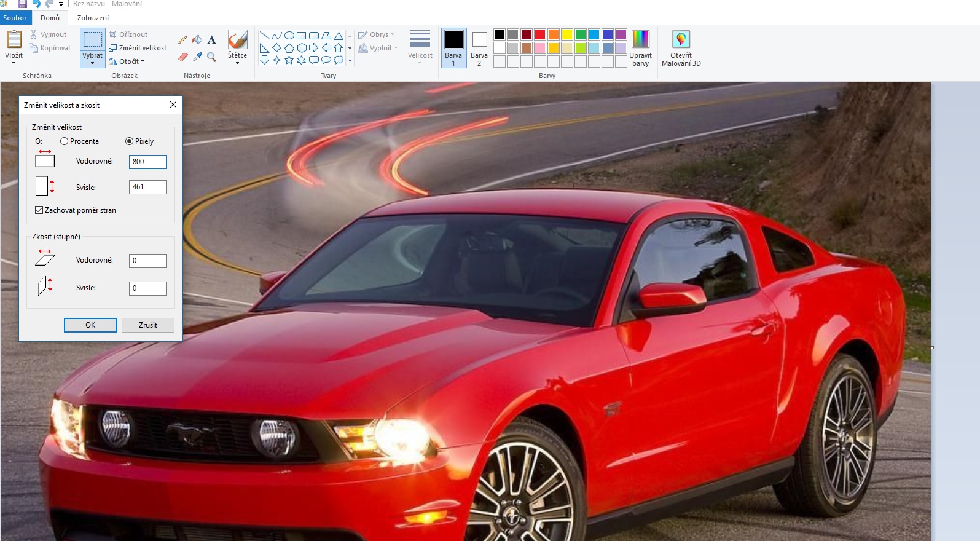Select the Pencil tool
The height and width of the screenshot is (541, 980).
[x=182, y=40]
